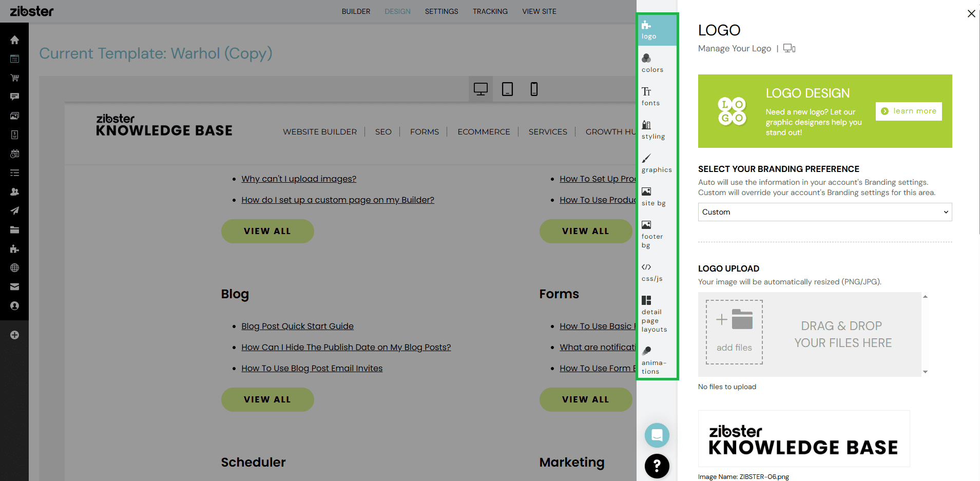Click the learn more logo design button
The image size is (980, 481).
pyautogui.click(x=908, y=111)
